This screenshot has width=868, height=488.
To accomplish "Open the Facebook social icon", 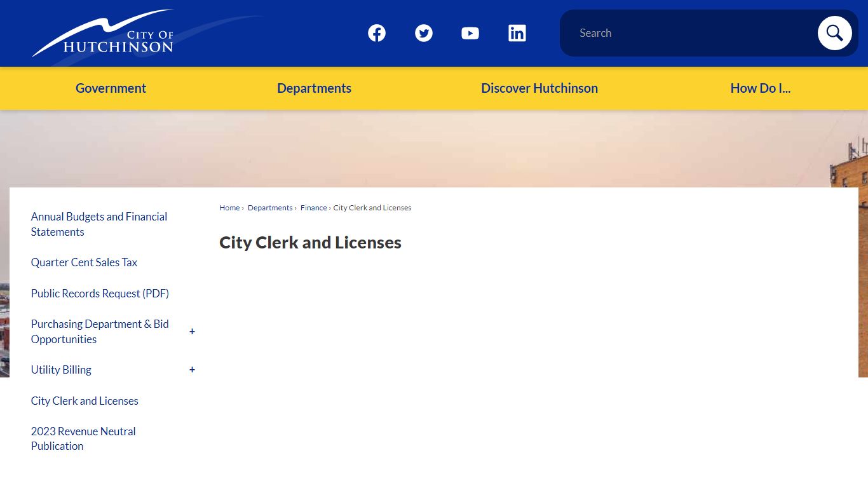I will pos(377,33).
